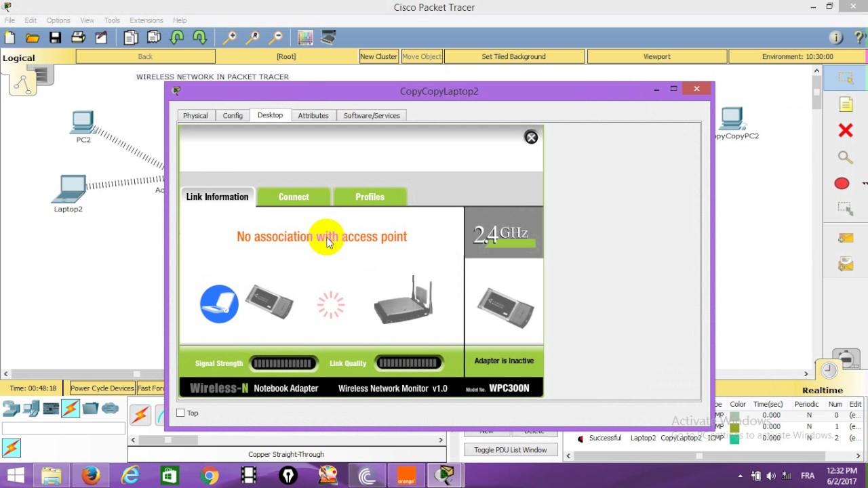The image size is (868, 488).
Task: Open the Edit menu
Action: click(31, 20)
